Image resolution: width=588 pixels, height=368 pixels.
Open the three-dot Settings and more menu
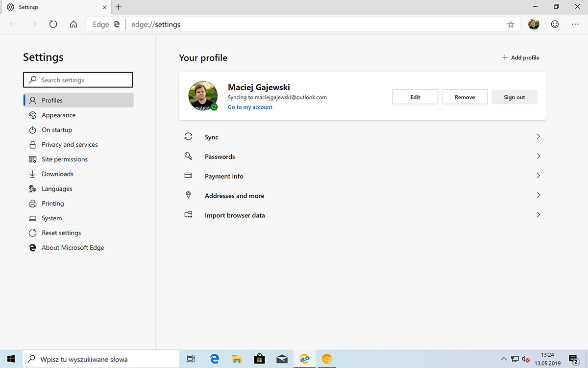point(575,24)
